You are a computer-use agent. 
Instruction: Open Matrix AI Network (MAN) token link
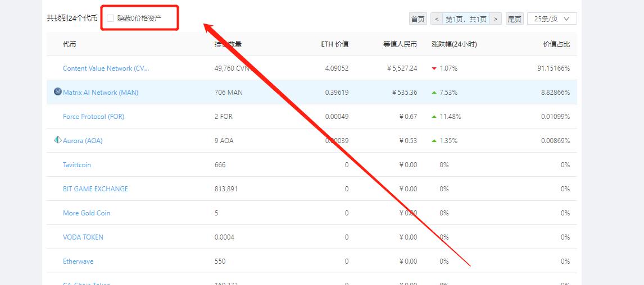(x=101, y=93)
